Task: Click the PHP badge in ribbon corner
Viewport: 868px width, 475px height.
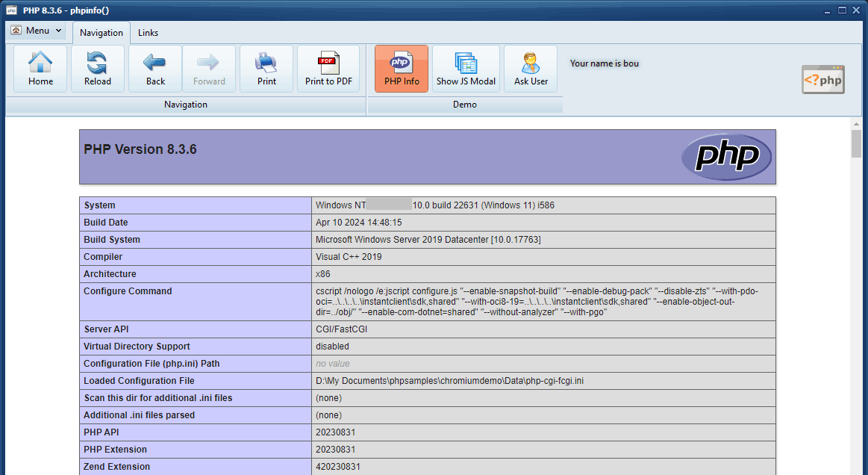Action: 823,80
